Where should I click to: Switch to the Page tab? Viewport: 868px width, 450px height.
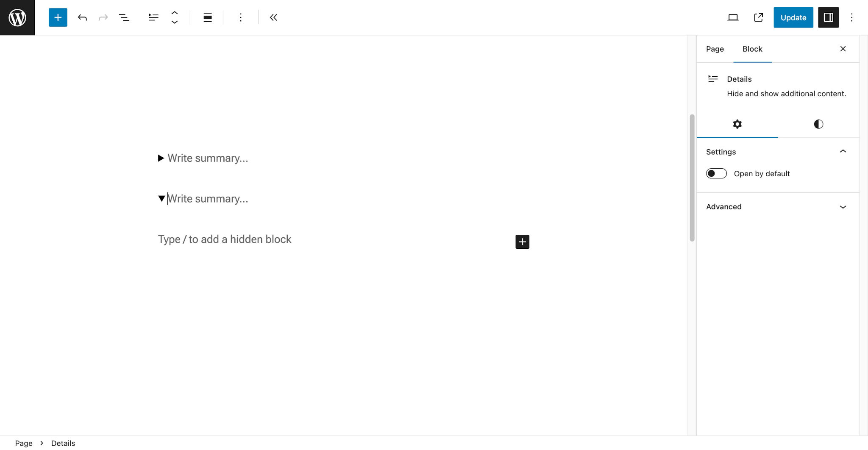point(715,49)
